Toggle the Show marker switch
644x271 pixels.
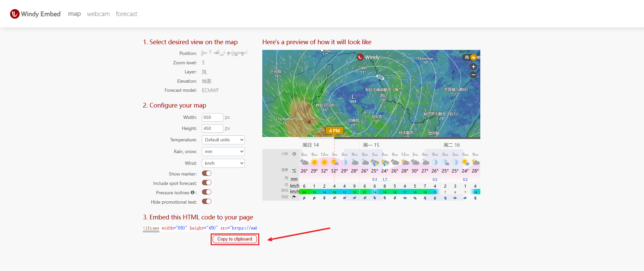pos(207,174)
